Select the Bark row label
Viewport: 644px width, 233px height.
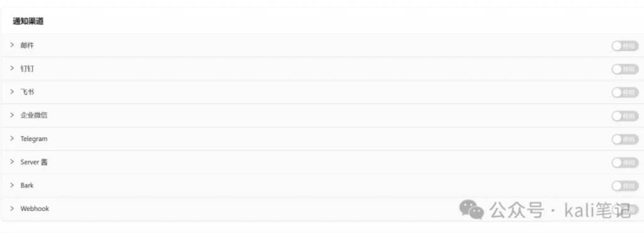pos(27,185)
